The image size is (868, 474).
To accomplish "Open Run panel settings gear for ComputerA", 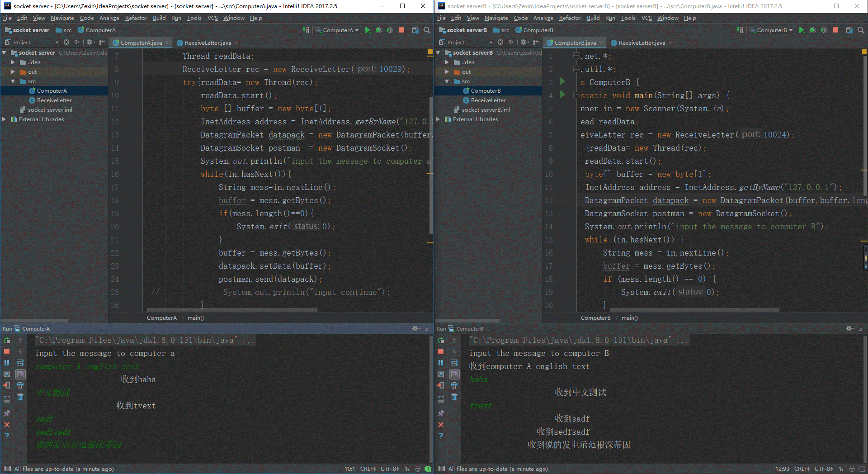I will (x=415, y=328).
